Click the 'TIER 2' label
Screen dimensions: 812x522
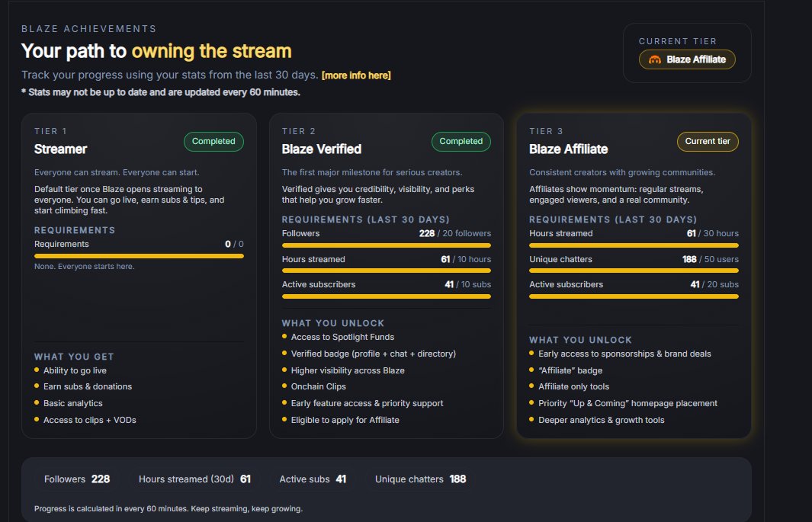(x=299, y=131)
